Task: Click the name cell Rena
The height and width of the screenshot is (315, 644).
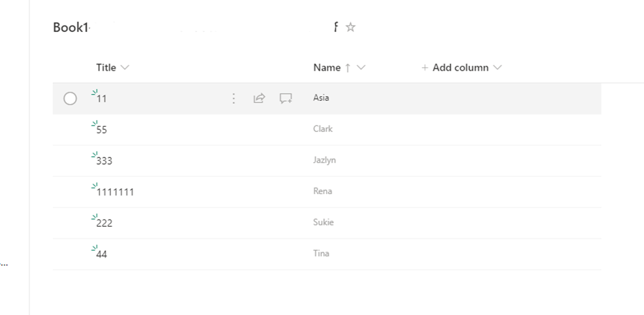Action: pyautogui.click(x=323, y=191)
